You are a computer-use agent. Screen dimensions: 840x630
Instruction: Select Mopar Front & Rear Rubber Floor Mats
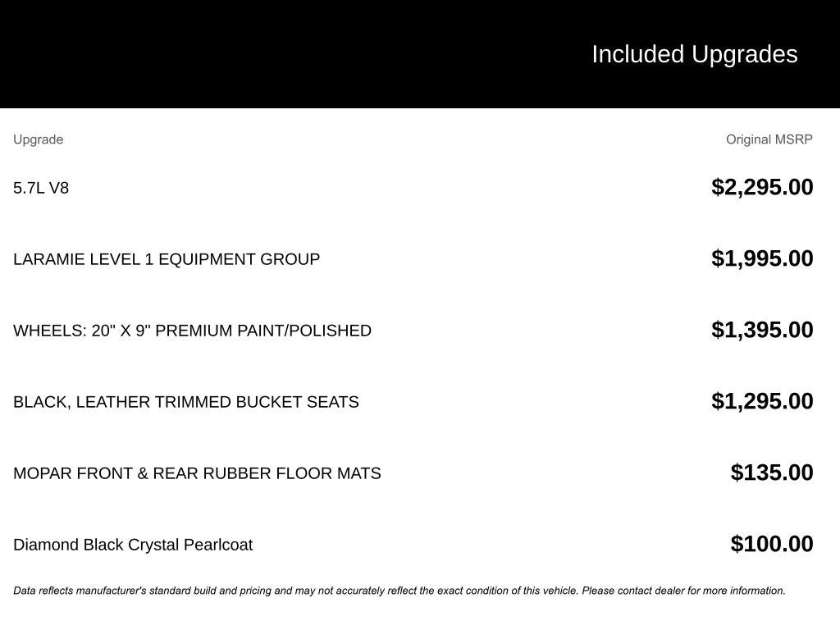(197, 473)
